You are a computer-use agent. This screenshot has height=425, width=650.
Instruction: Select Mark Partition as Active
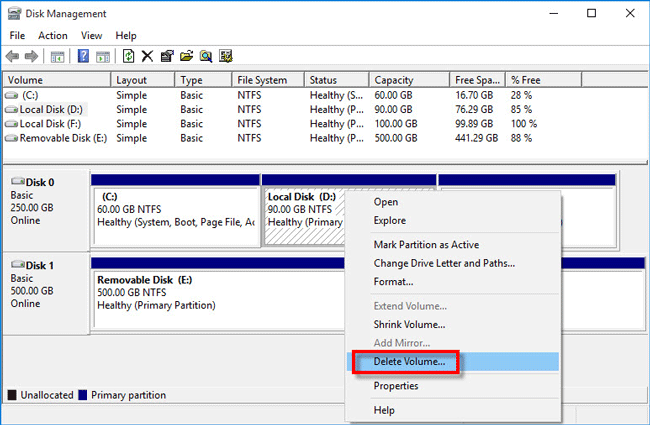tap(453, 245)
